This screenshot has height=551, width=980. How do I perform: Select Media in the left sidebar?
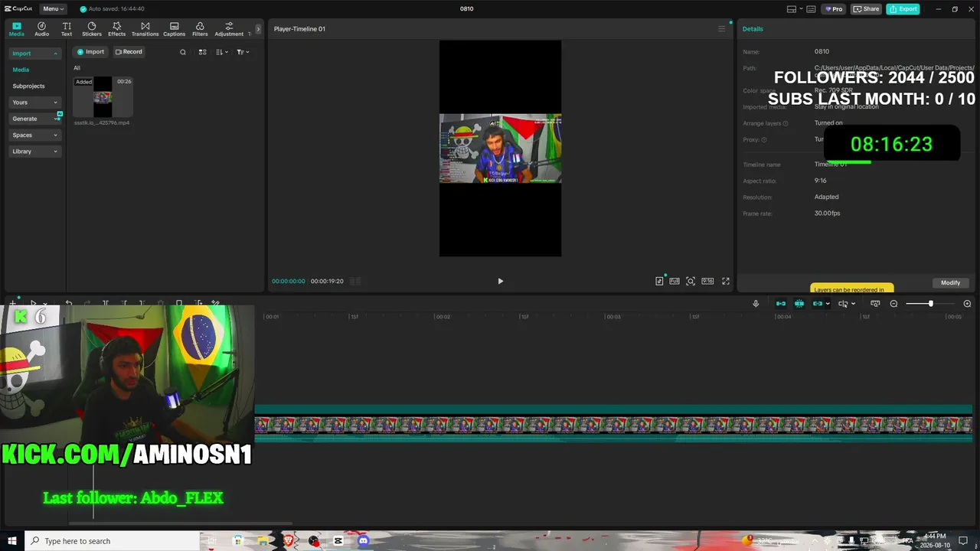pos(21,70)
